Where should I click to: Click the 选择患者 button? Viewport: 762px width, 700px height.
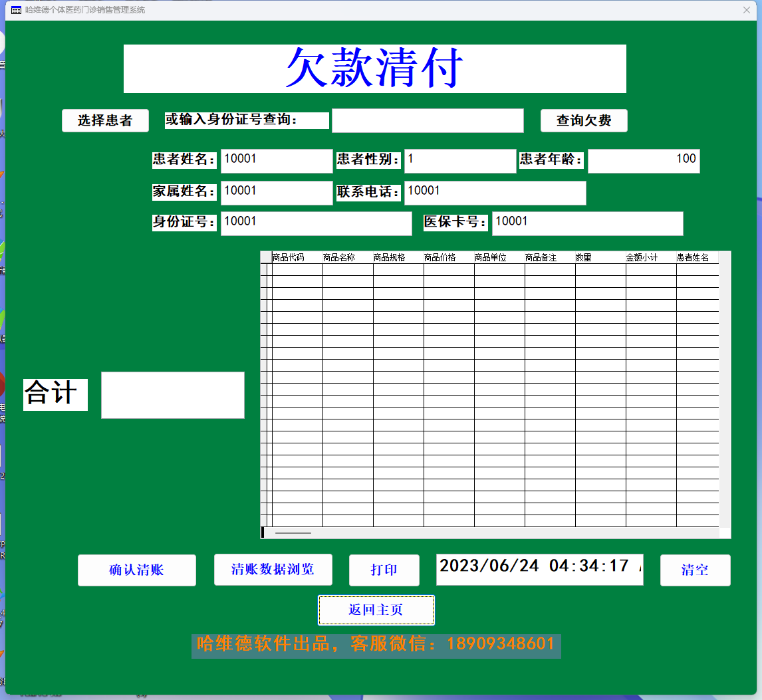pos(105,120)
